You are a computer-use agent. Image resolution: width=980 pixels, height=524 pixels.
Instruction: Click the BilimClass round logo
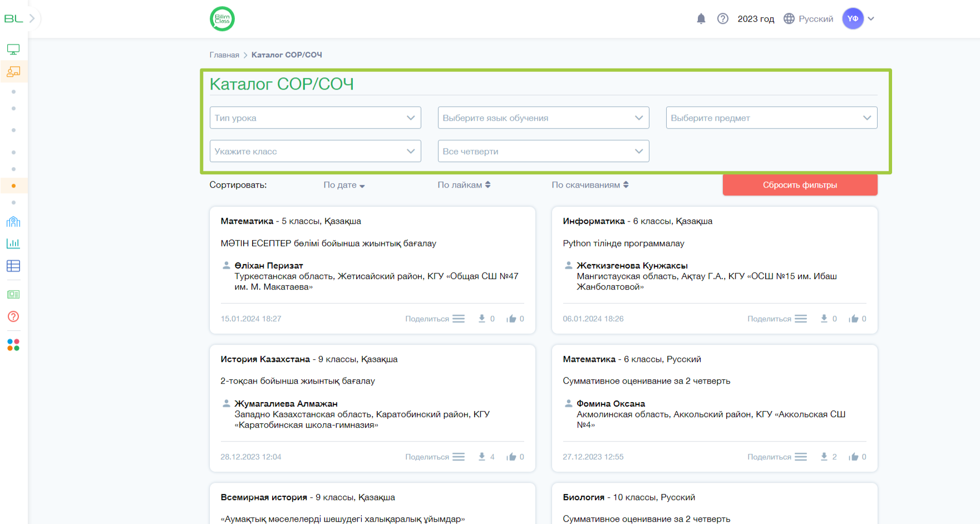(x=222, y=19)
